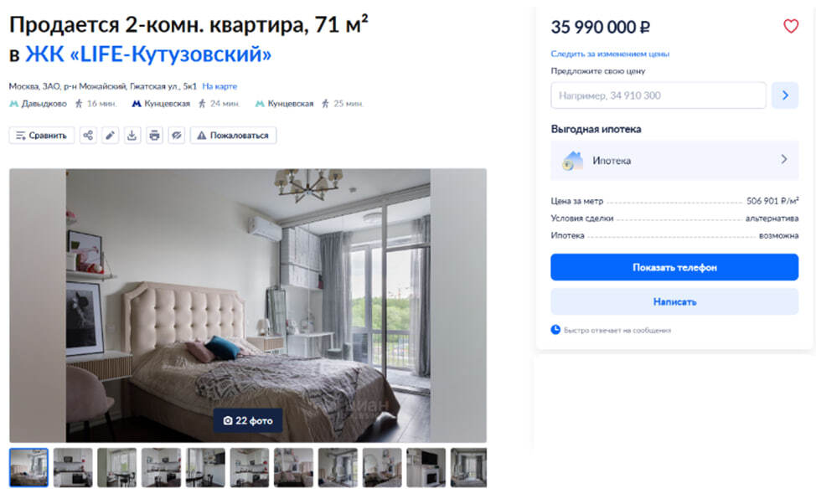Viewport: 816px width, 504px height.
Task: Click the pencil note icon
Action: (110, 136)
